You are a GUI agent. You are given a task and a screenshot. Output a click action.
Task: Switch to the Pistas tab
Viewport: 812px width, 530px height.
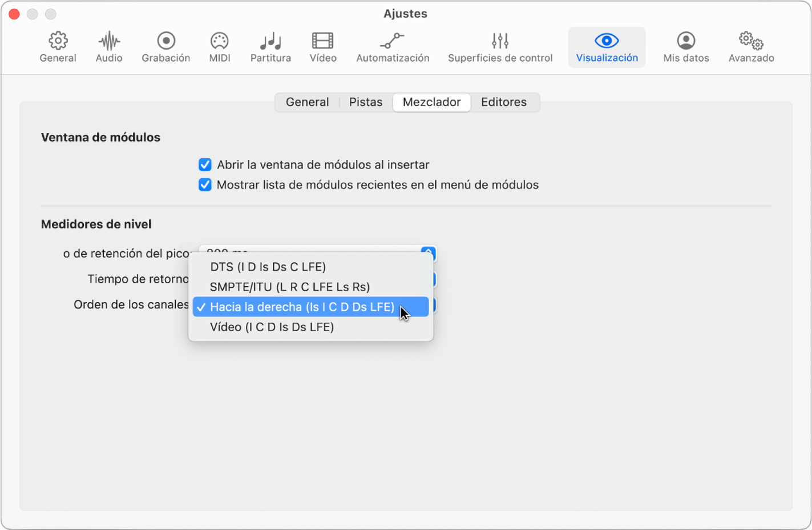365,102
